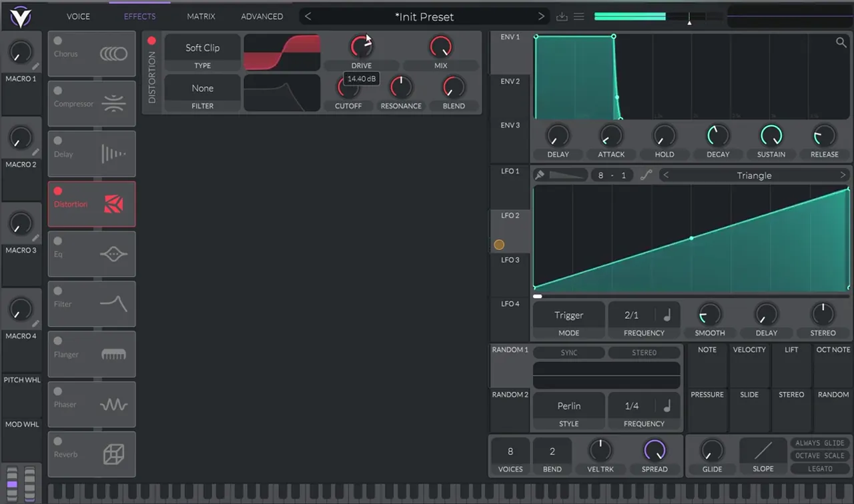The image size is (854, 504).
Task: Click the 8 VOICES count field
Action: tap(510, 451)
